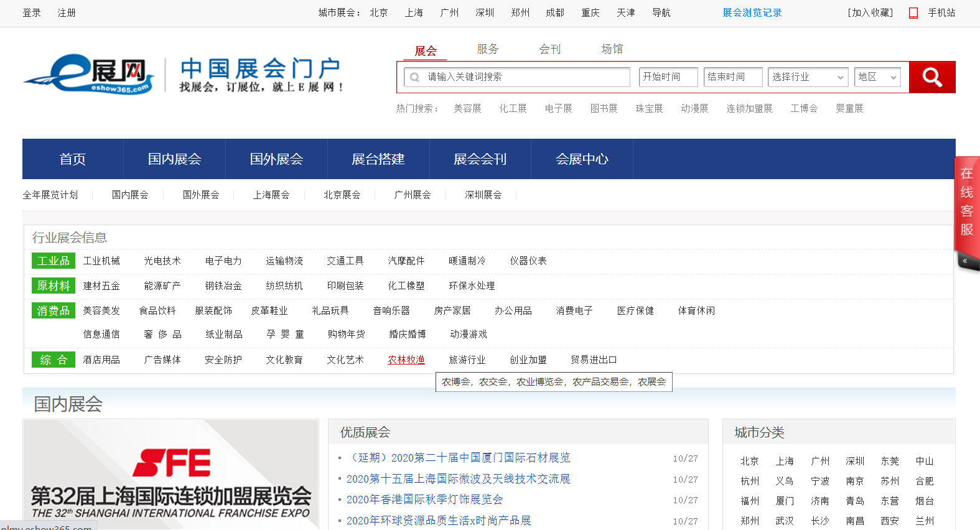Open the 动漫游戏 industry link

coord(469,335)
